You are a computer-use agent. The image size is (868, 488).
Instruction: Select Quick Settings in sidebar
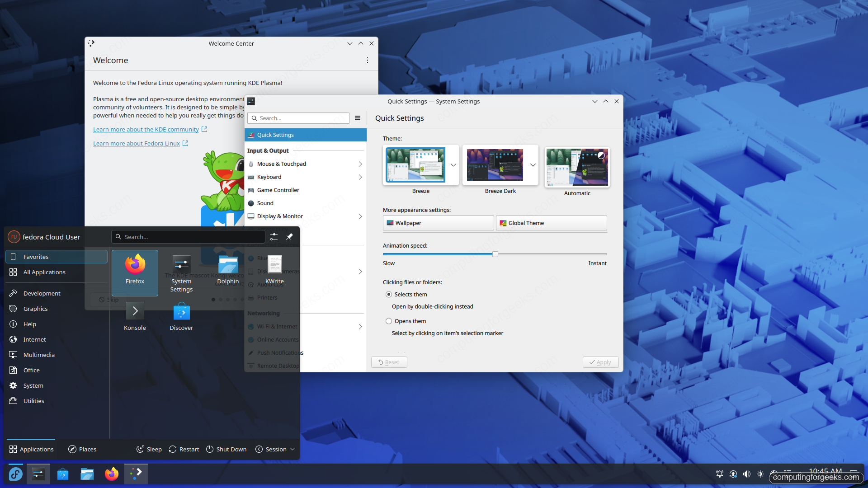point(306,135)
